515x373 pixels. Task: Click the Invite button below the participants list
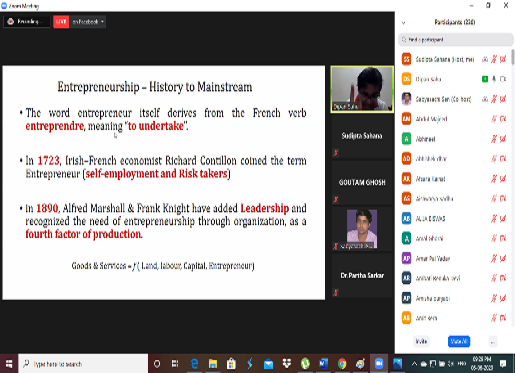(421, 341)
